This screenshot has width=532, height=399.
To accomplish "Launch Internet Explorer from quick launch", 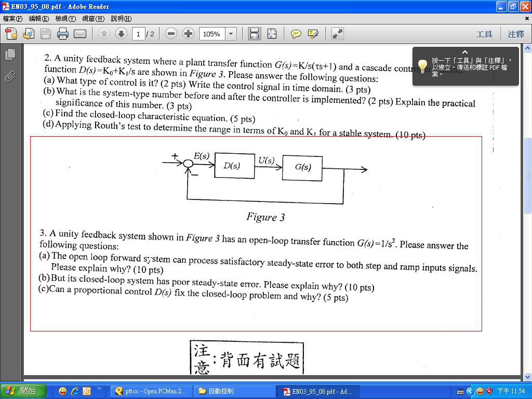I will [x=75, y=391].
